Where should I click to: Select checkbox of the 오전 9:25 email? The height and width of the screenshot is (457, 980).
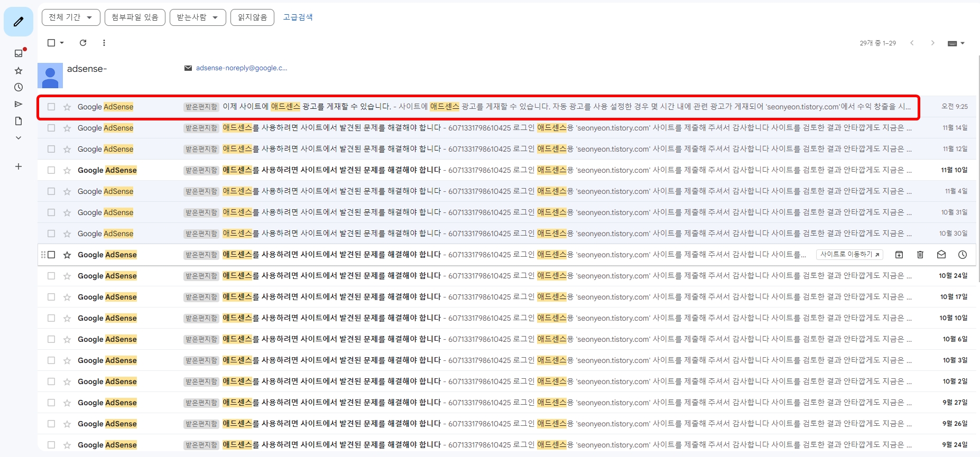[51, 107]
